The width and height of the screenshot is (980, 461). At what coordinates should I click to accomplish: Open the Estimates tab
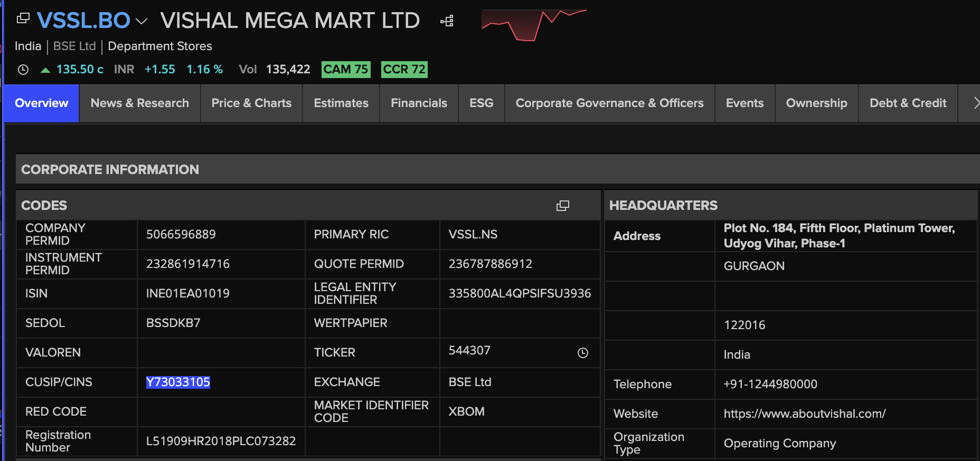point(341,103)
